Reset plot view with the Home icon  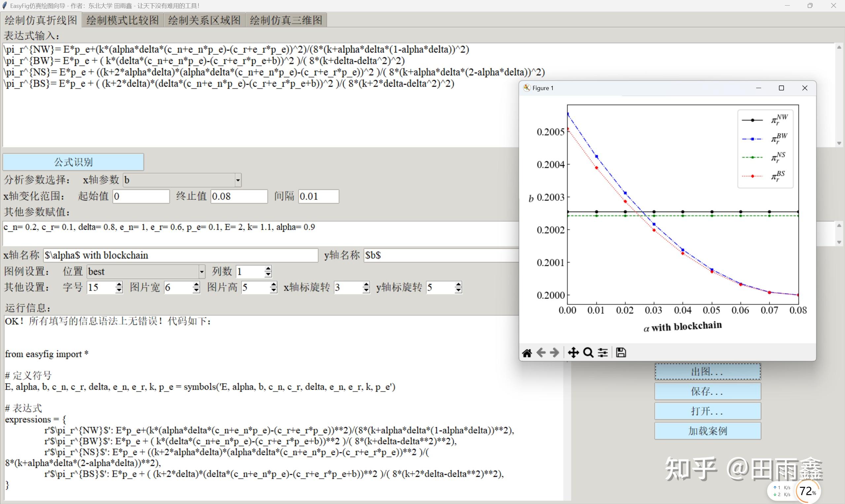pos(527,353)
